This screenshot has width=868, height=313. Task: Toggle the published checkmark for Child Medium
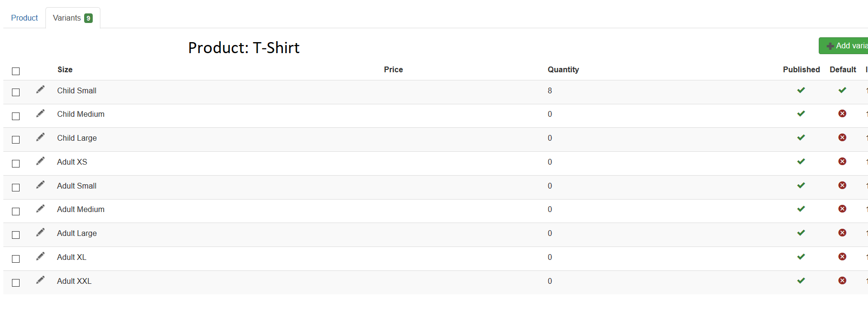(801, 114)
